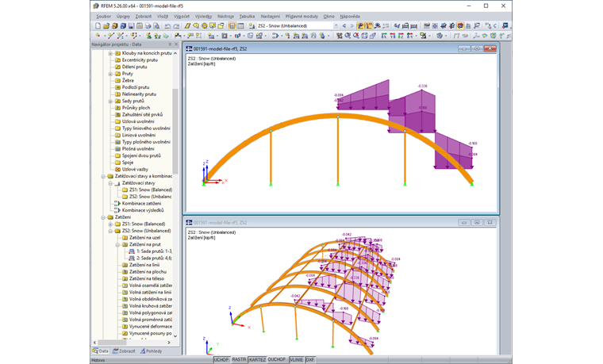Close the Navigátor projektu panel

[176, 44]
